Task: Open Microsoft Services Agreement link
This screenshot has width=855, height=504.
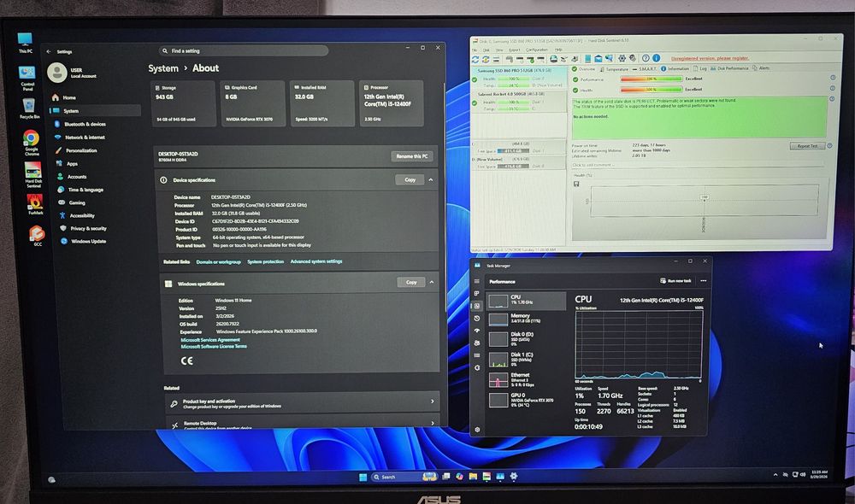Action: point(210,340)
